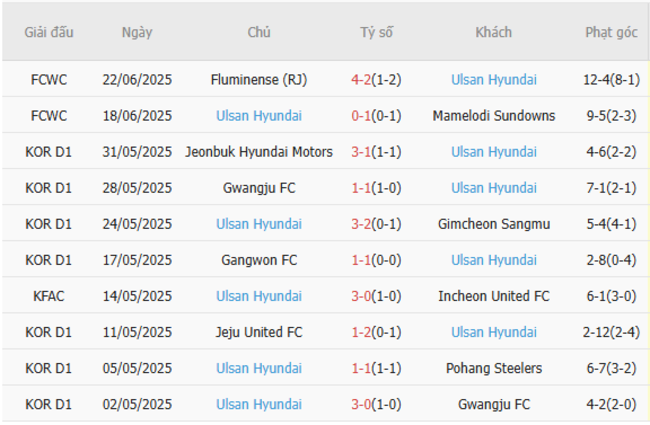Click the Jeonbuk Hyundai Motors team name

[259, 152]
